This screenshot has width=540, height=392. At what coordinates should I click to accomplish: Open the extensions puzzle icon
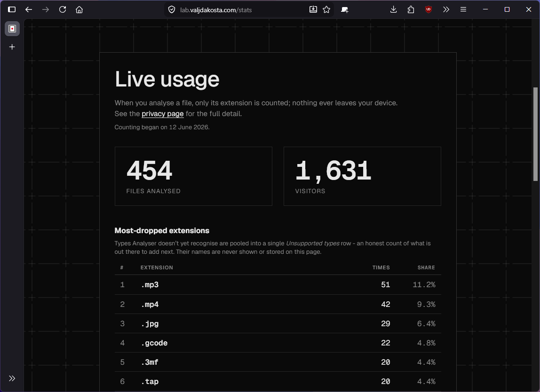point(411,10)
